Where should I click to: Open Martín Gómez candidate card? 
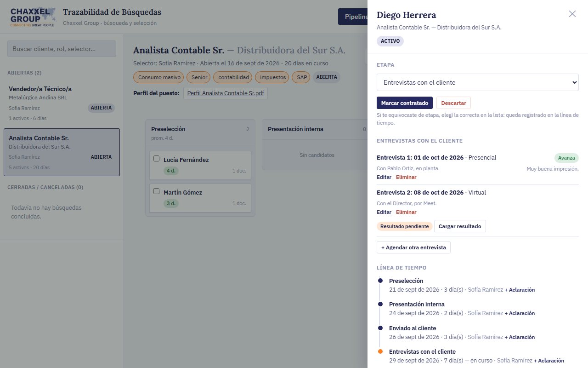(x=200, y=198)
